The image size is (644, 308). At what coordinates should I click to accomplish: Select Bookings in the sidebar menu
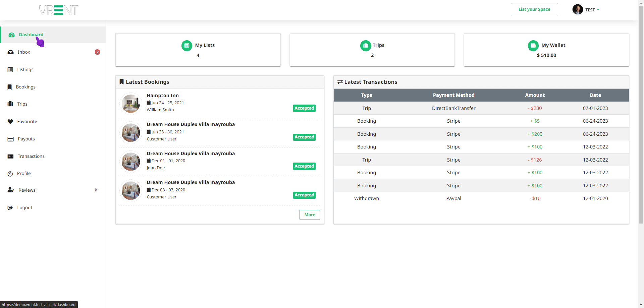[x=25, y=87]
